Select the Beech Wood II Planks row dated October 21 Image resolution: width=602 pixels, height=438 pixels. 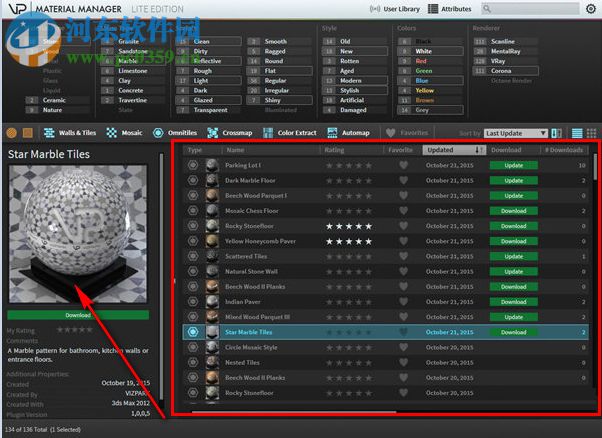[385, 287]
